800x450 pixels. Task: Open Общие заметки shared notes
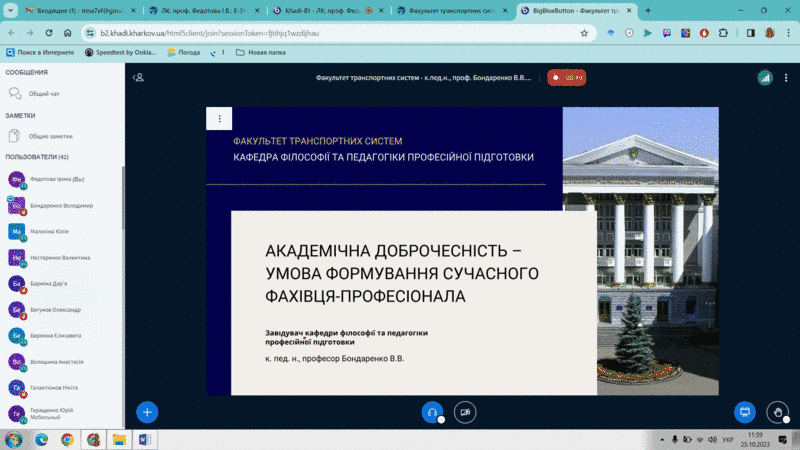(x=50, y=136)
